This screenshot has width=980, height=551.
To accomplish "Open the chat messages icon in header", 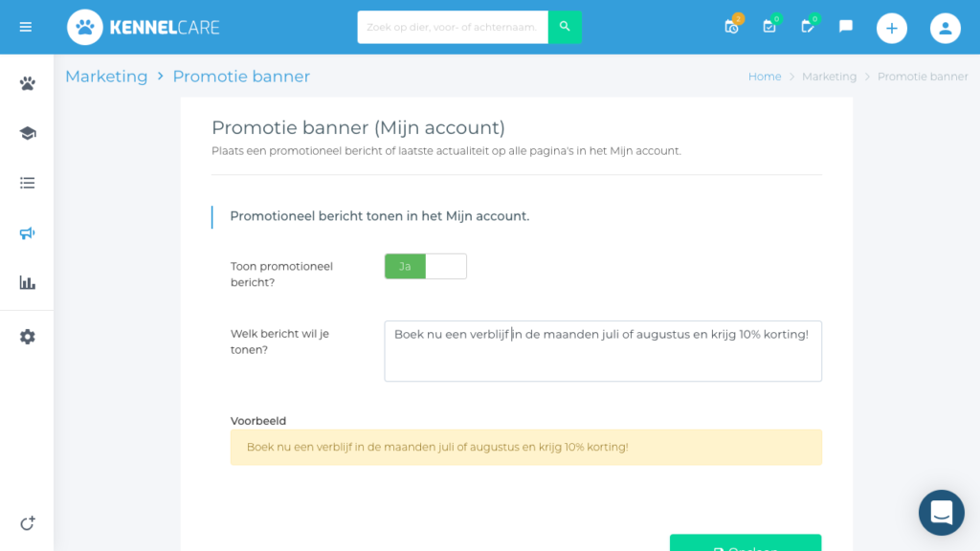I will (846, 26).
